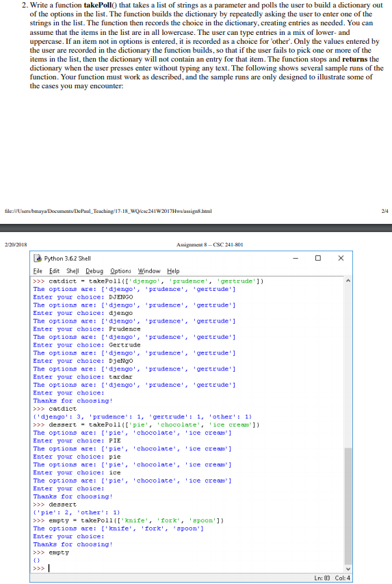
Task: Click the '2/4' page number
Action: tap(385, 211)
